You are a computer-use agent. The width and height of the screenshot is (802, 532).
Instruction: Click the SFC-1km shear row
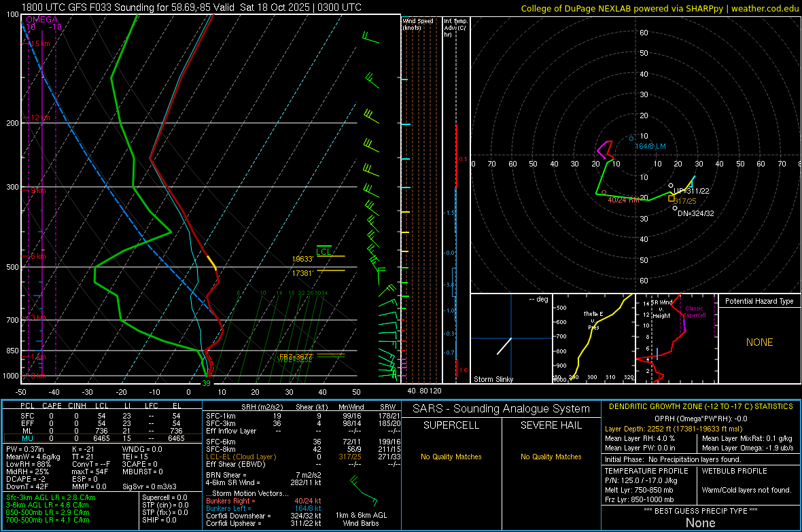coord(303,416)
